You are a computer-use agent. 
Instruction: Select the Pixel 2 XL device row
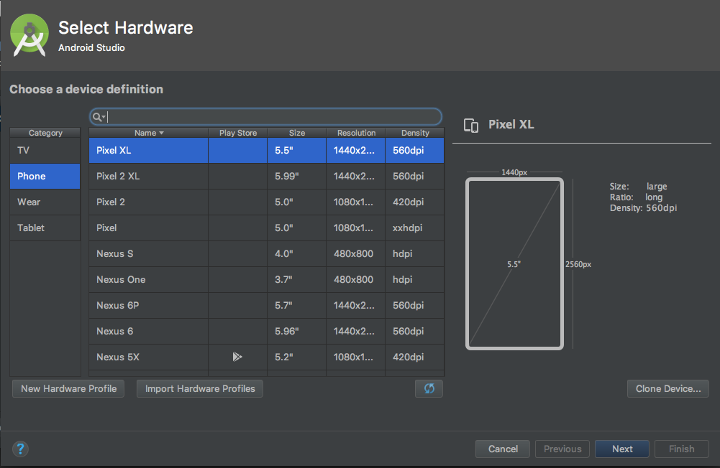tap(266, 176)
